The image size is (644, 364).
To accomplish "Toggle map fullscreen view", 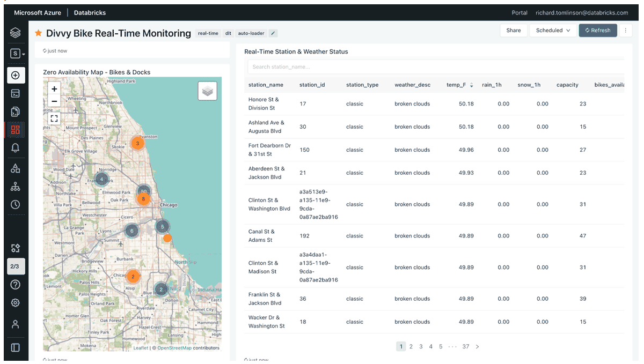I will (x=54, y=118).
